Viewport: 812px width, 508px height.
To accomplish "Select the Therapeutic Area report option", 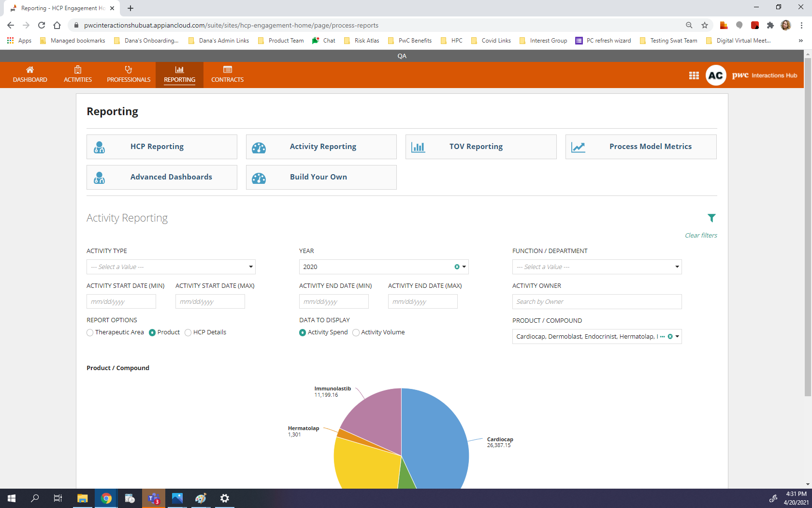I will pos(90,332).
